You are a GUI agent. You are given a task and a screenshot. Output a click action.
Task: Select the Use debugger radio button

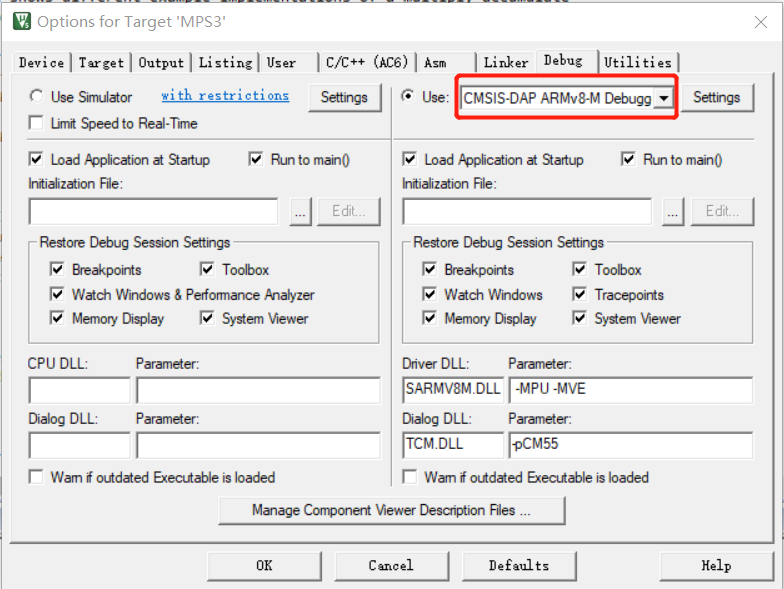point(408,96)
